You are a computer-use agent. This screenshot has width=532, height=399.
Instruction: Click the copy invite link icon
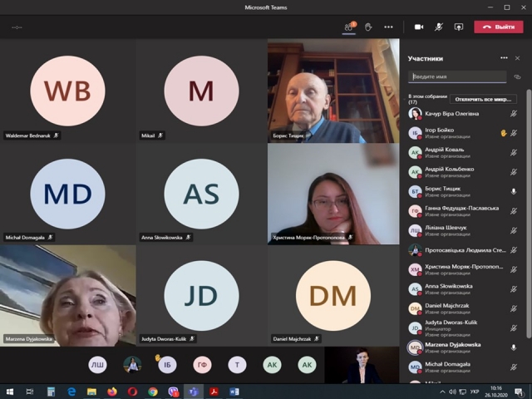point(517,76)
